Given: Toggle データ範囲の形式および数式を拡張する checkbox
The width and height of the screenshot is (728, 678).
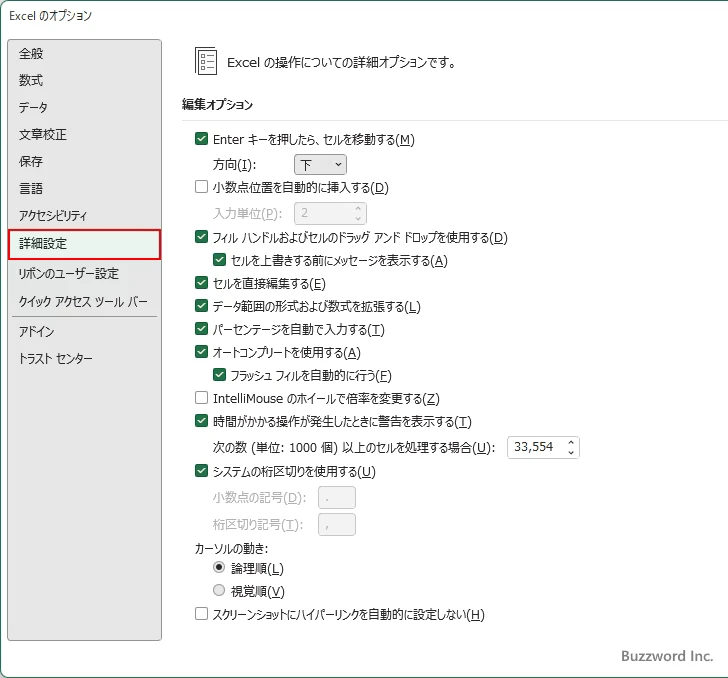Looking at the screenshot, I should (201, 306).
